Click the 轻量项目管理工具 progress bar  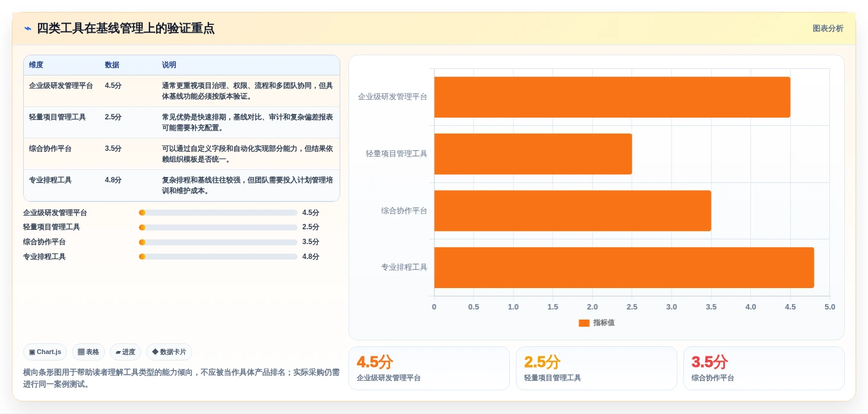(218, 227)
